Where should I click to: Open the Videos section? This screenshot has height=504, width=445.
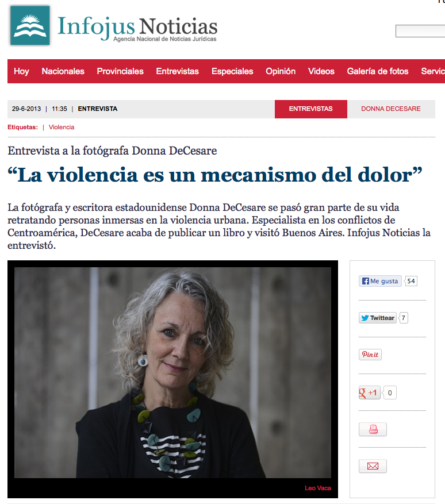click(x=321, y=71)
